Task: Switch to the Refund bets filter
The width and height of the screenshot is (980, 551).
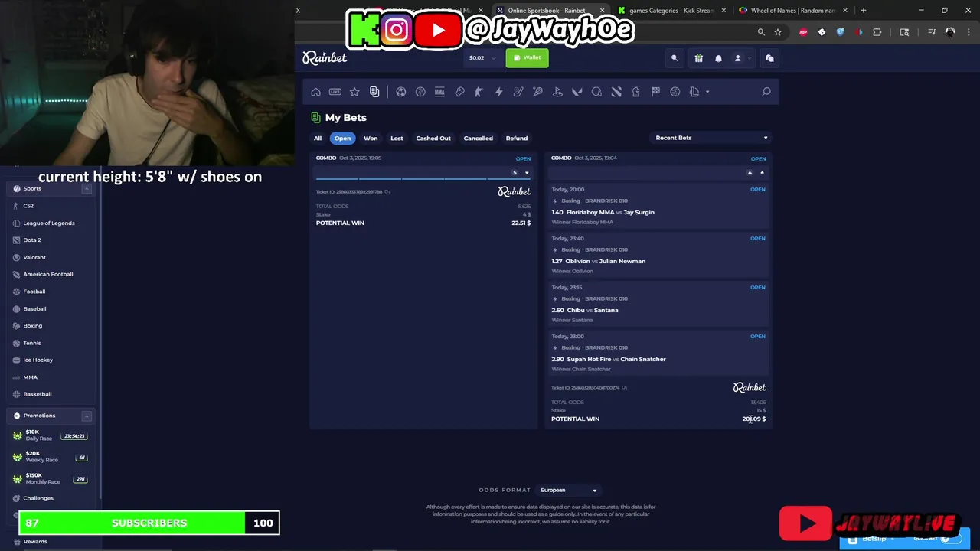Action: pyautogui.click(x=517, y=139)
